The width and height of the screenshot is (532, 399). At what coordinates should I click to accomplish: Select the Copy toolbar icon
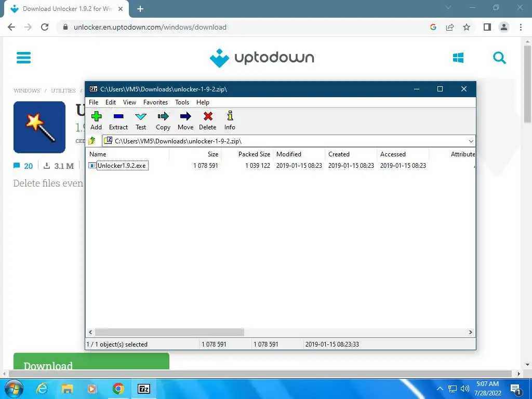[163, 116]
